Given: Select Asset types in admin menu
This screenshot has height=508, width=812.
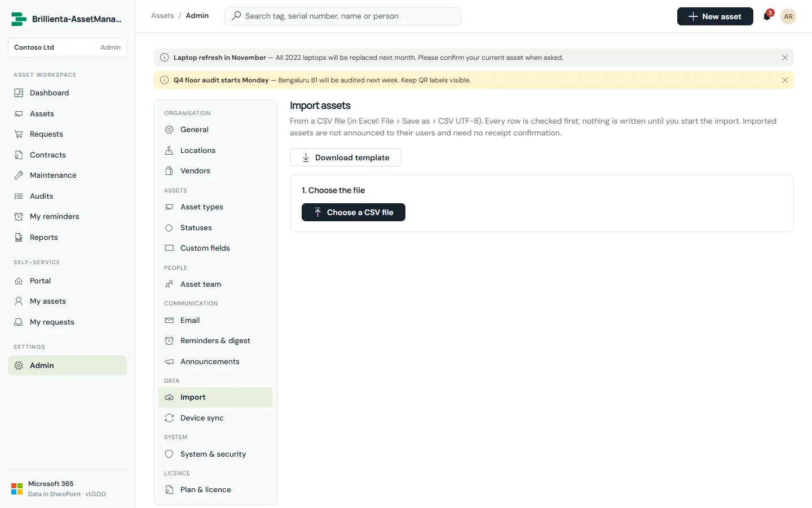Looking at the screenshot, I should (215, 207).
